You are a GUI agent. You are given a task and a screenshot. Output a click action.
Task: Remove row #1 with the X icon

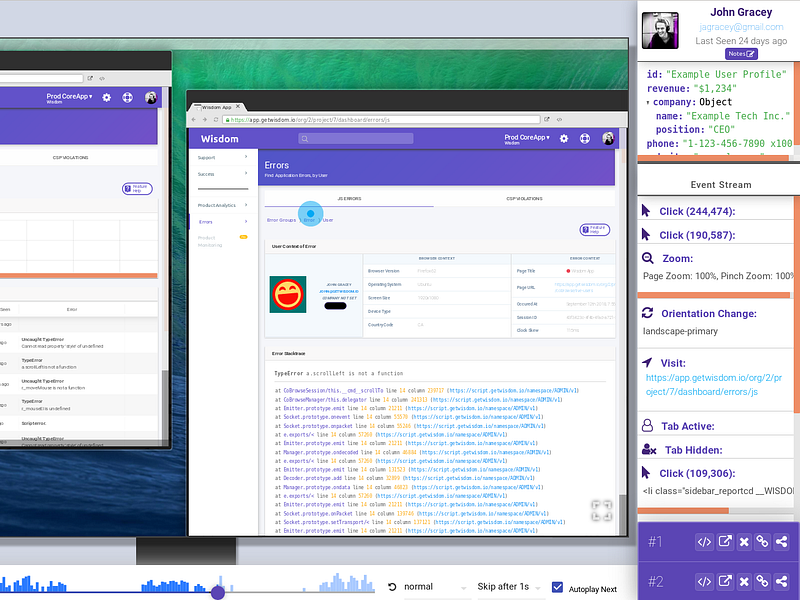tap(744, 542)
